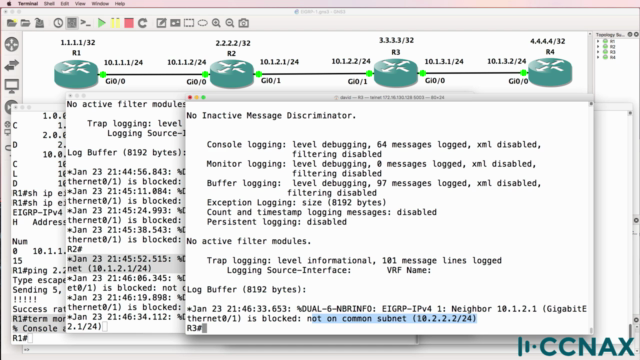
Task: Stop all devices with red square button
Action: (129, 23)
